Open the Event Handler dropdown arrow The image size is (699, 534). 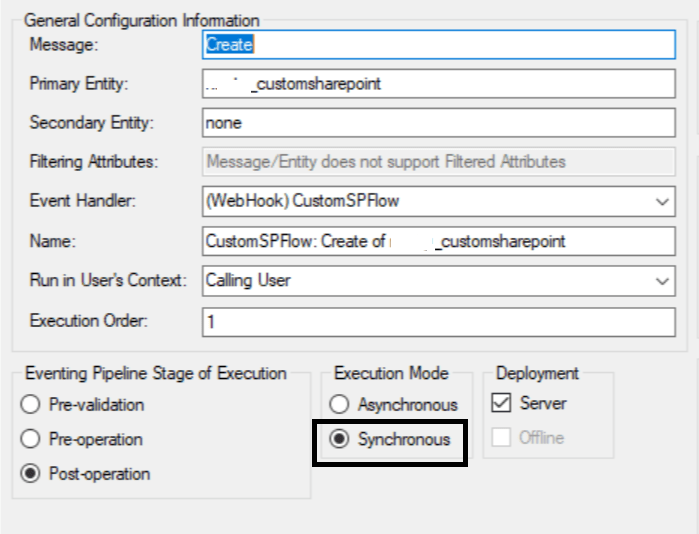coord(663,202)
